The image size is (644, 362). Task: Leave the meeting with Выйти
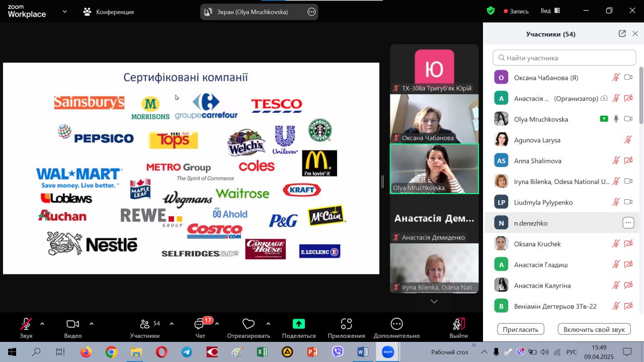pyautogui.click(x=458, y=328)
